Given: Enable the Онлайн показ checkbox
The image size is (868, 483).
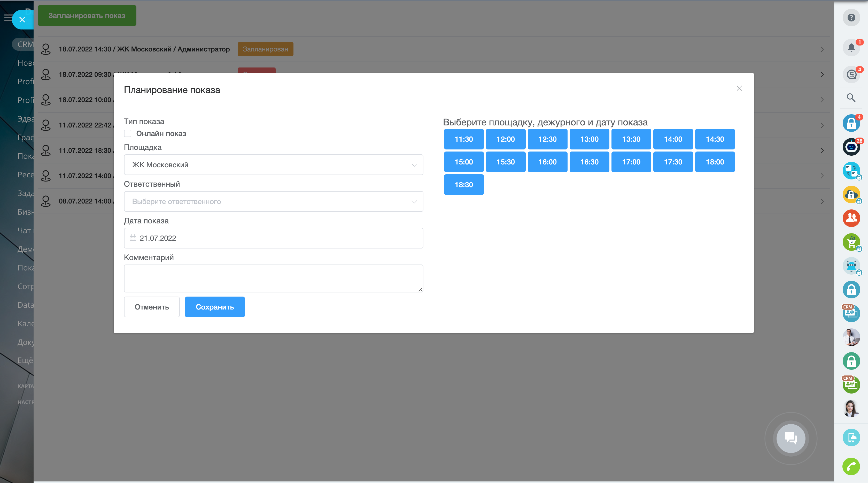Looking at the screenshot, I should [128, 134].
